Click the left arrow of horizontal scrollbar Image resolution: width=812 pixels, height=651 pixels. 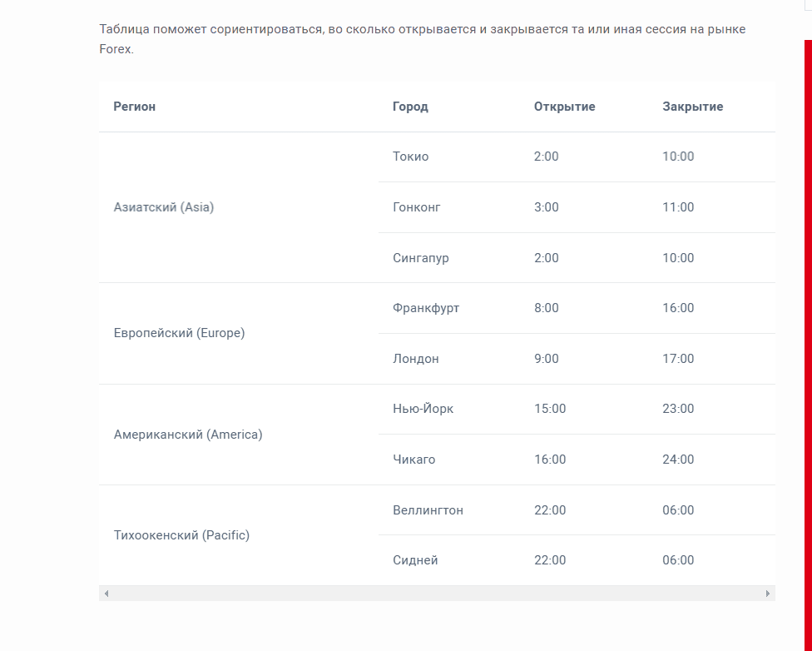[x=106, y=594]
